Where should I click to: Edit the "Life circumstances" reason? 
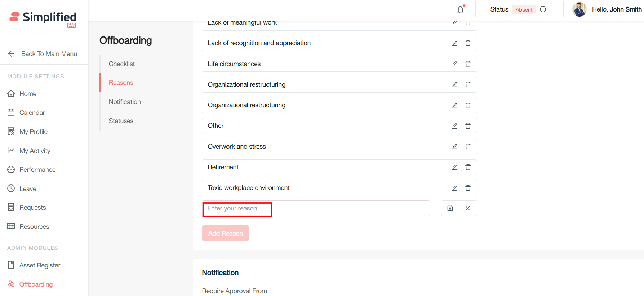coord(454,64)
